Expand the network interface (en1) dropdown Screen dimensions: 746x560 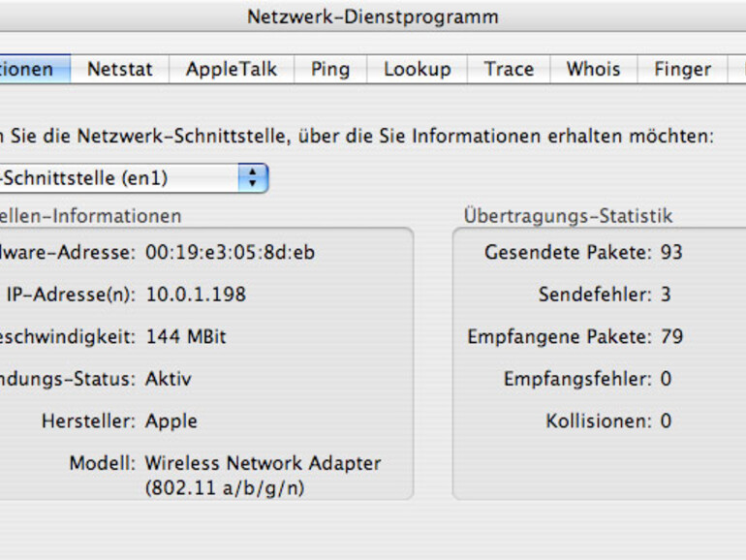(253, 178)
